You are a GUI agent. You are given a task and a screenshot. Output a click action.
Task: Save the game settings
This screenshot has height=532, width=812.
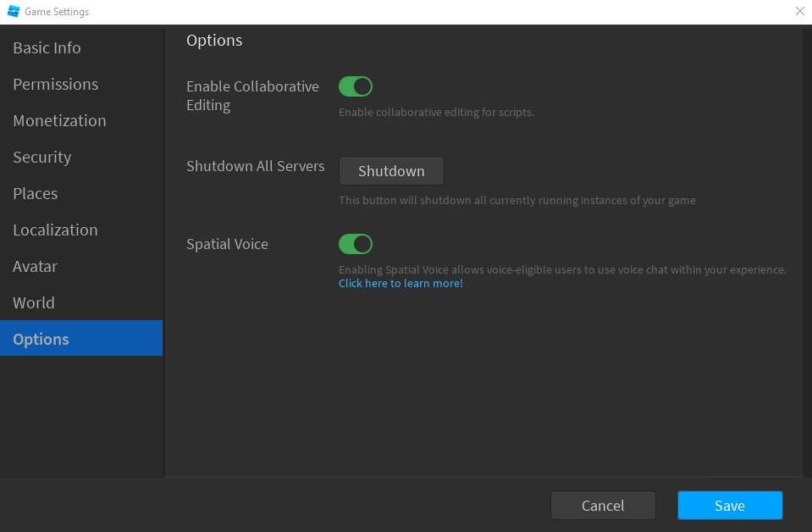pyautogui.click(x=730, y=506)
